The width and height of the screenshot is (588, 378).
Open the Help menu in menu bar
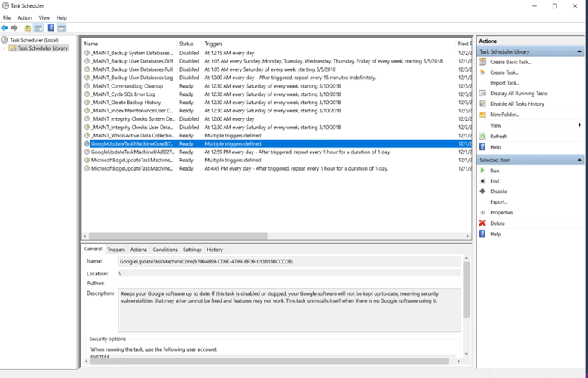pos(62,17)
